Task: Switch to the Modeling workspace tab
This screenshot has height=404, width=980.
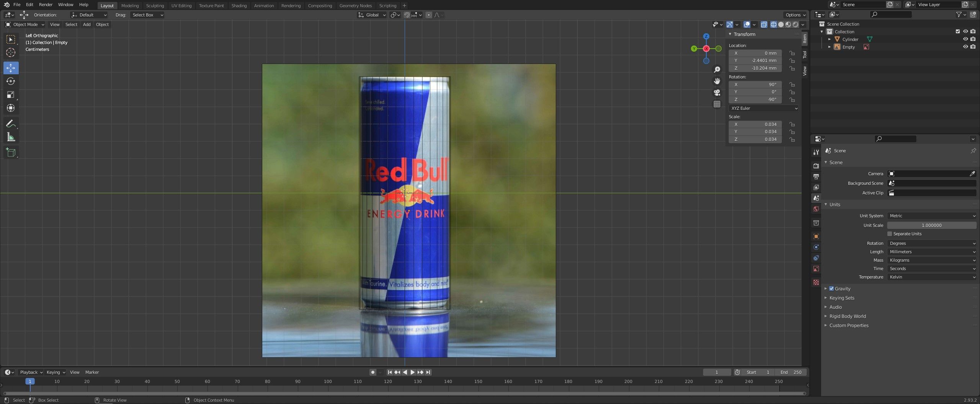Action: tap(130, 6)
